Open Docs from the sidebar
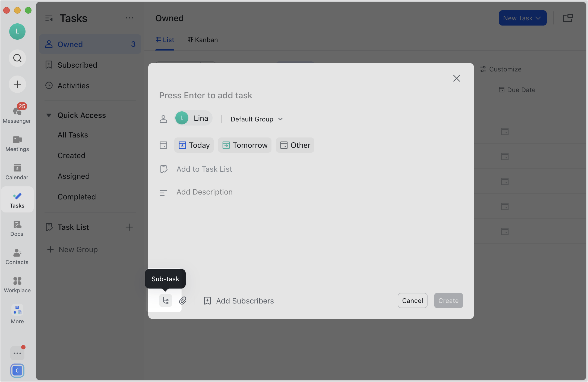The width and height of the screenshot is (588, 382). point(17,228)
